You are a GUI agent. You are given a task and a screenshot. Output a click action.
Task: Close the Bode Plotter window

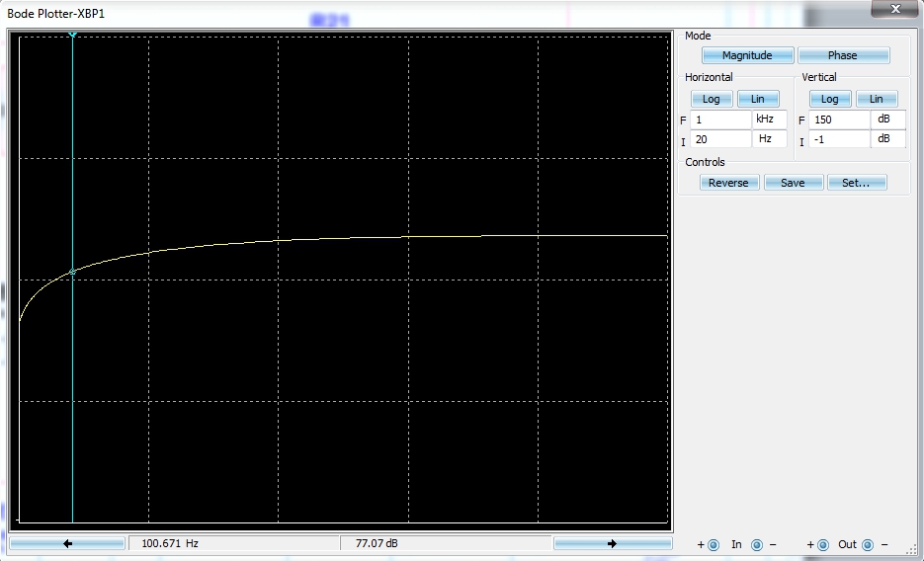(895, 9)
